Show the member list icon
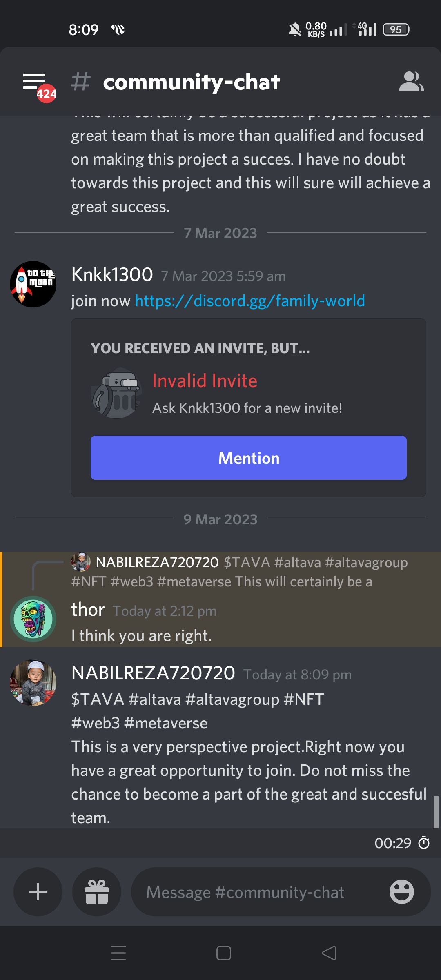 (411, 82)
